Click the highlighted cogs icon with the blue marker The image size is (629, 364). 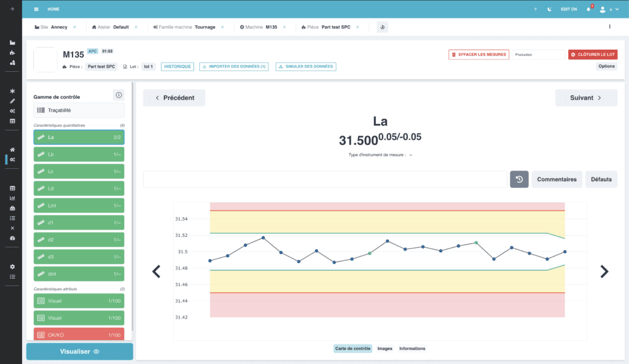(12, 160)
